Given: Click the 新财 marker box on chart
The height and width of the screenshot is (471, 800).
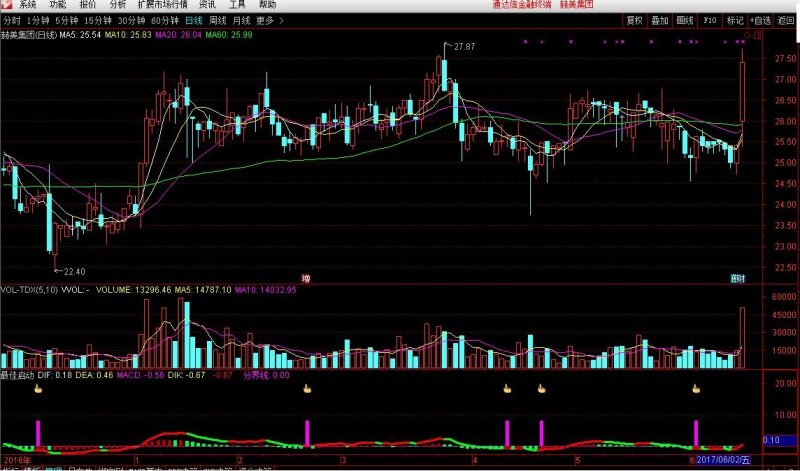Looking at the screenshot, I should 738,277.
